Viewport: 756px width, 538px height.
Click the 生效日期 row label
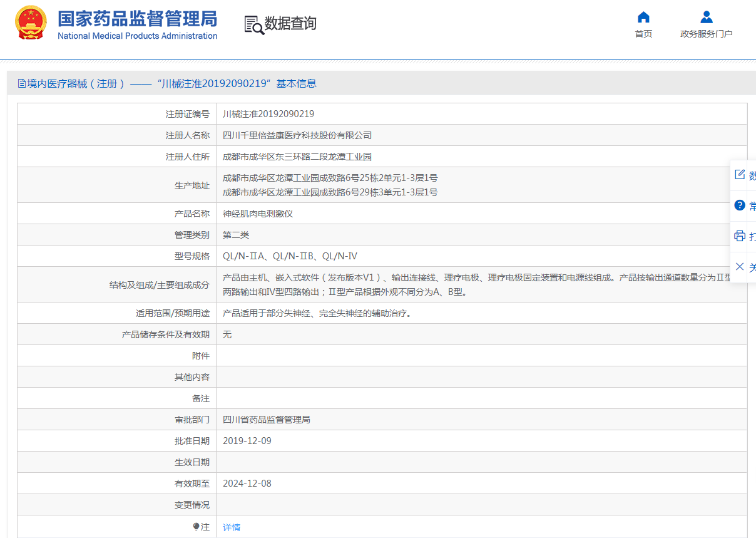[192, 462]
